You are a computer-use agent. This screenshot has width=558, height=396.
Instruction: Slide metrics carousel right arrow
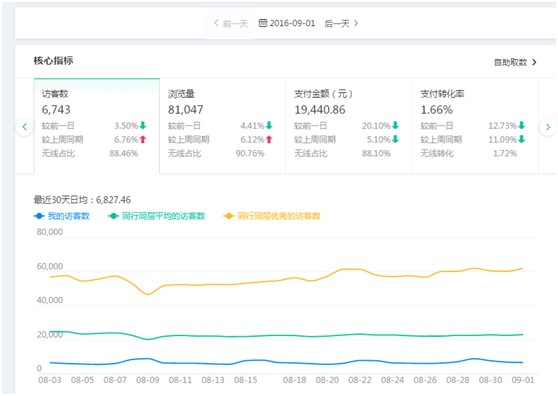coord(548,127)
